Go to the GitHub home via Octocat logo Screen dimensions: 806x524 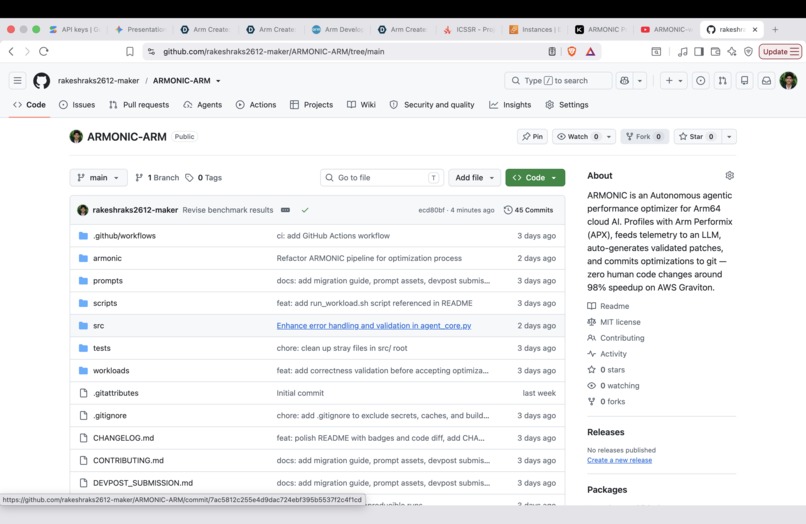pyautogui.click(x=42, y=81)
